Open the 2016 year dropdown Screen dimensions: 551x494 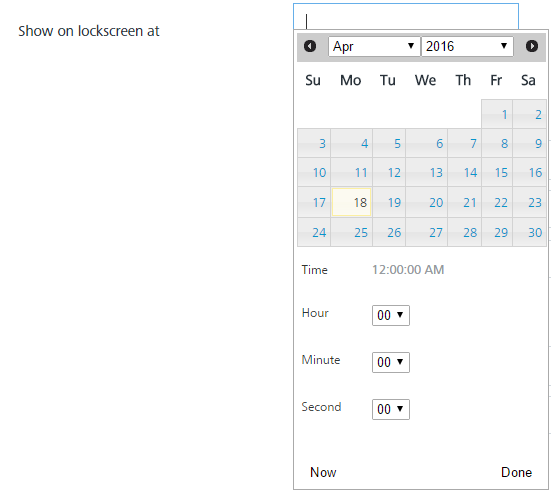coord(467,46)
